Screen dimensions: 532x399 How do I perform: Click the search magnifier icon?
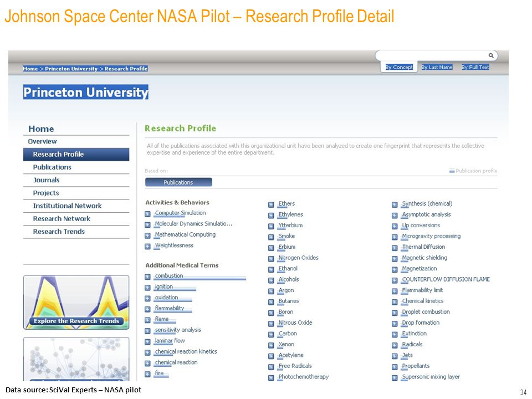(x=490, y=55)
